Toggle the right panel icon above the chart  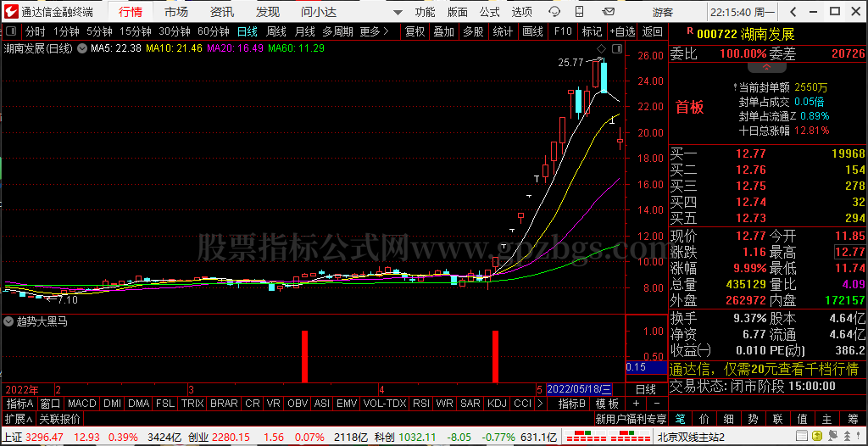(x=617, y=49)
